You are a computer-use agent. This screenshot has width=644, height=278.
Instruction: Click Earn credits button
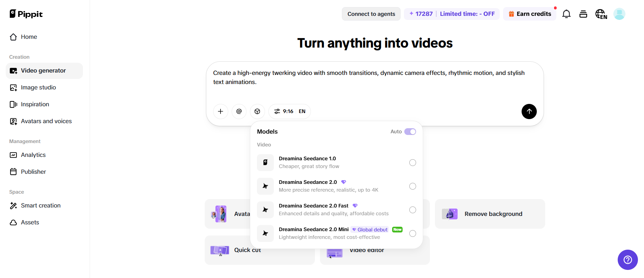click(x=530, y=14)
